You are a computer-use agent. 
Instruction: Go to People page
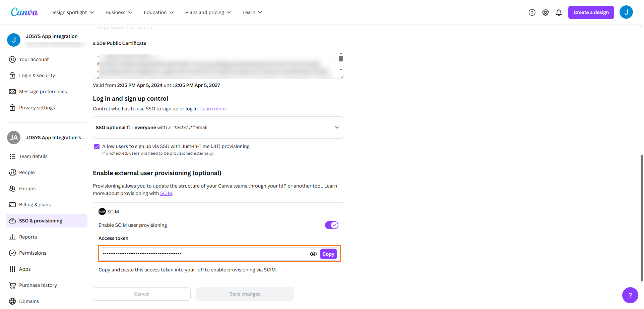[x=47, y=172]
